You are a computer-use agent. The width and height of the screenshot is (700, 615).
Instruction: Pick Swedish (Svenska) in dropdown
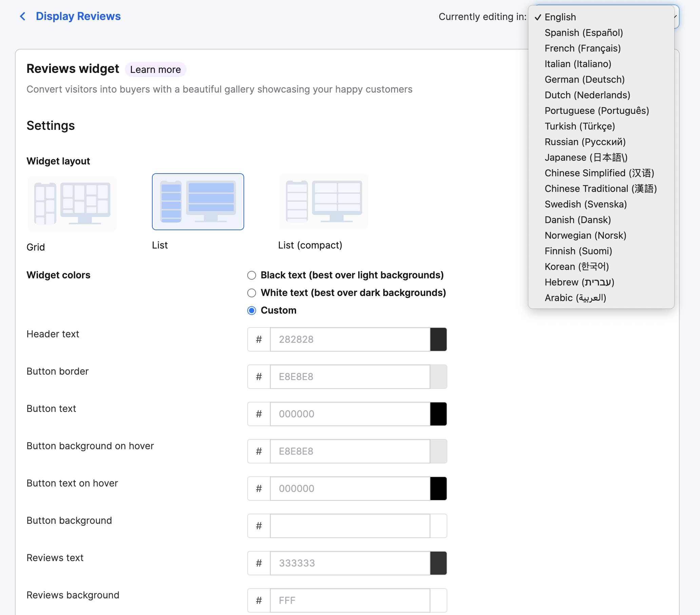point(586,204)
